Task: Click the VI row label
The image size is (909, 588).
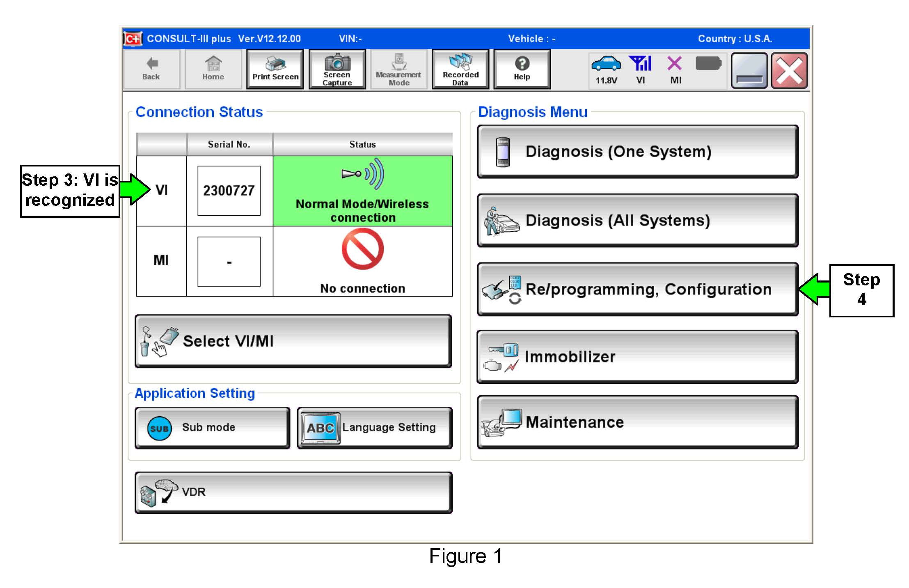Action: [162, 190]
